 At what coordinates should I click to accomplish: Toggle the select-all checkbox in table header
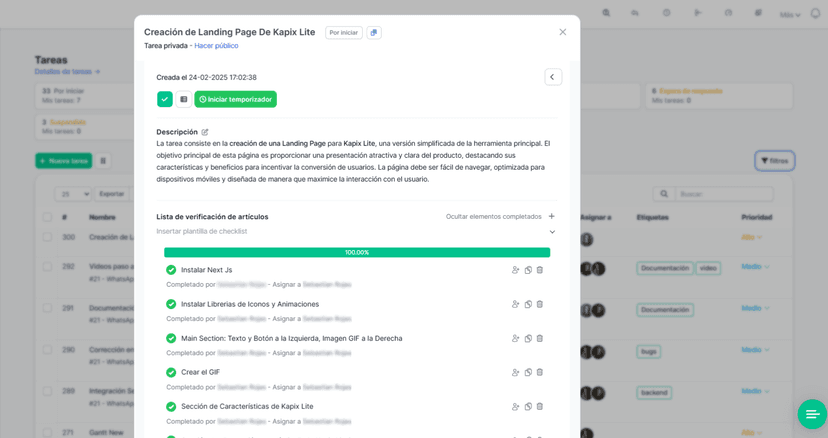tap(48, 217)
